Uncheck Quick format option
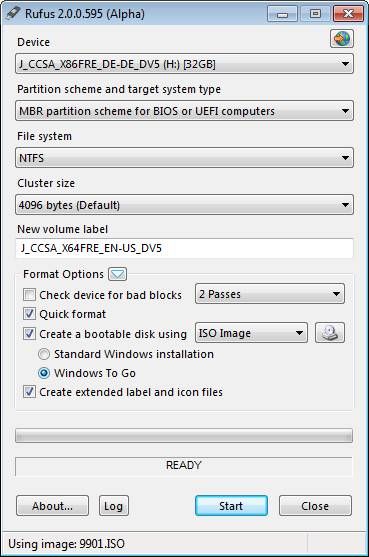 pos(29,314)
